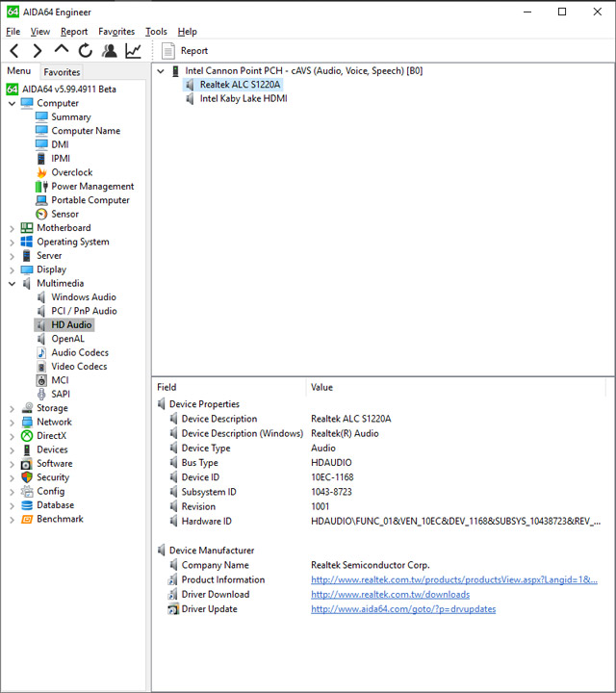616x693 pixels.
Task: Click the Portable Computer laptop icon
Action: tap(41, 200)
